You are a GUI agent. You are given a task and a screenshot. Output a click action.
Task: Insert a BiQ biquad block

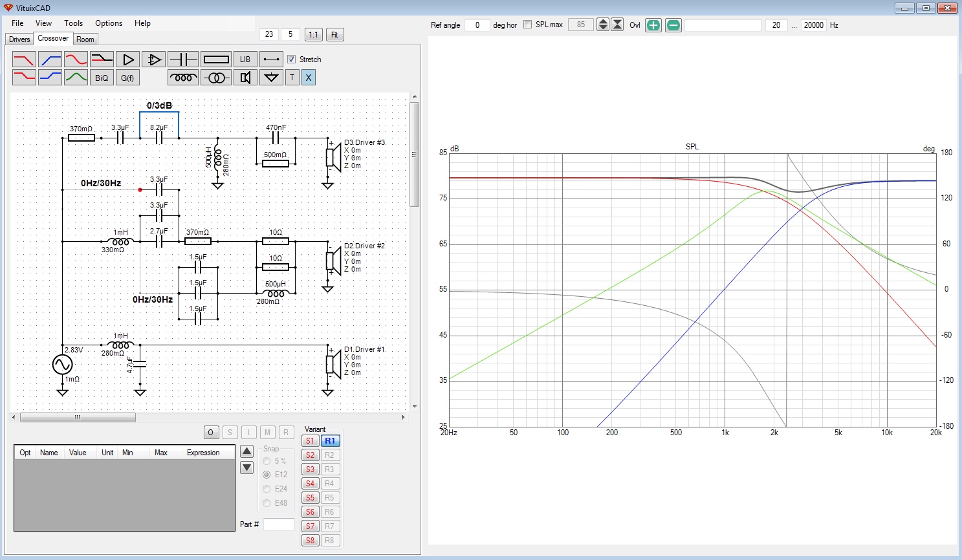coord(102,78)
